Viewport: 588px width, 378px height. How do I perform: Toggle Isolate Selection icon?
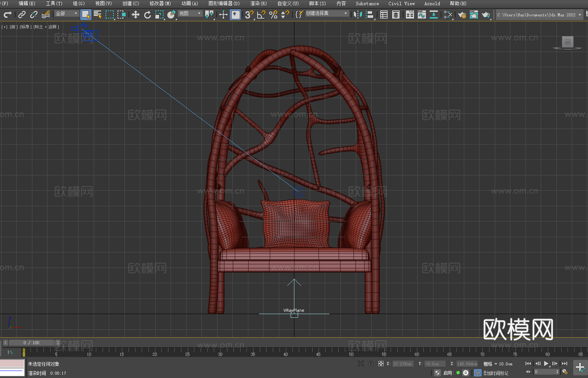pyautogui.click(x=361, y=364)
